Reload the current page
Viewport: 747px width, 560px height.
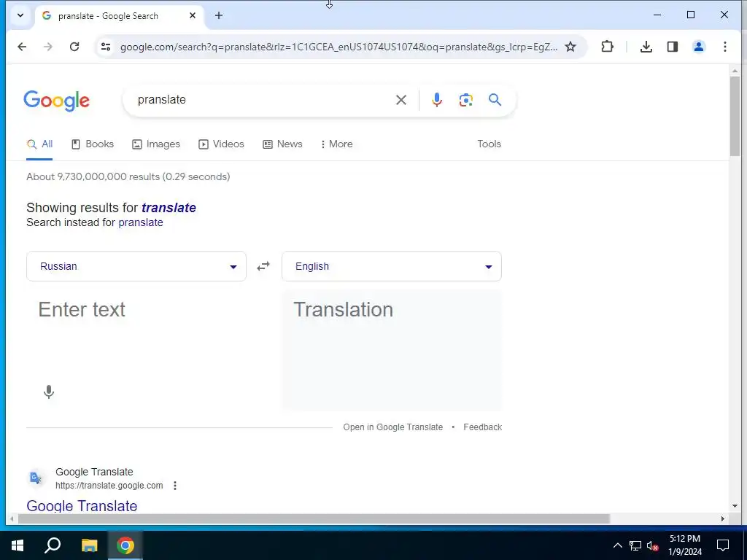(74, 47)
